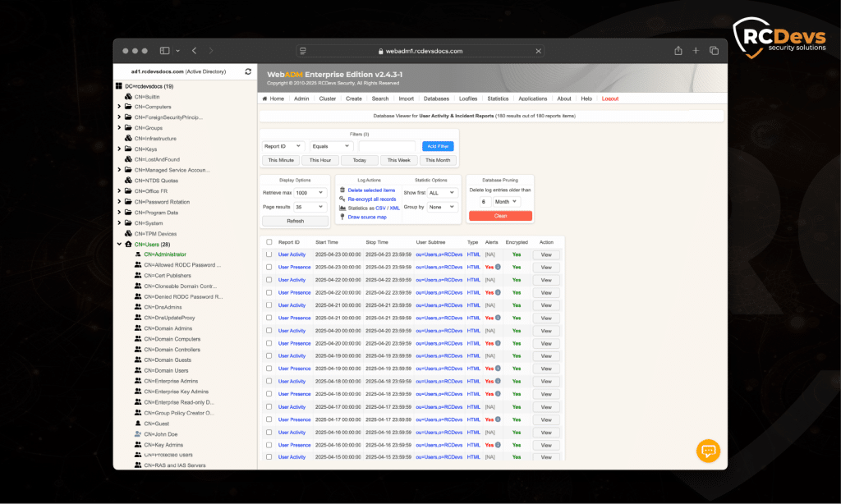Open the Applications menu
The image size is (841, 504).
pos(532,99)
